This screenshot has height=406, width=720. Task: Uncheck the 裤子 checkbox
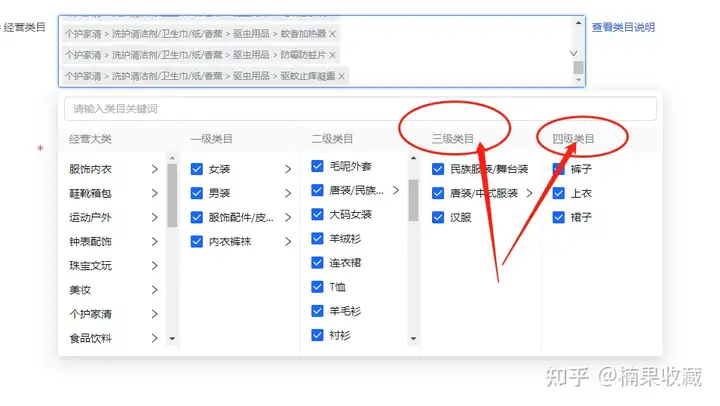coord(558,169)
